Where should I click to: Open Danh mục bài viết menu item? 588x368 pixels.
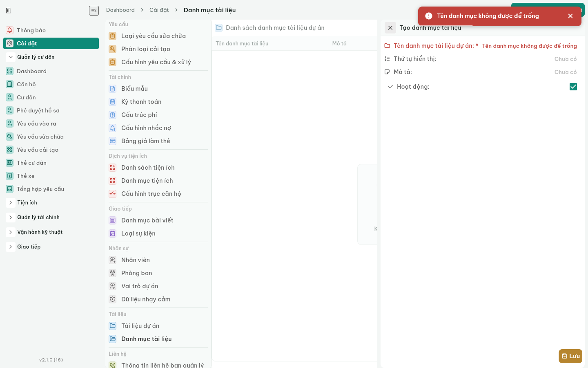tap(158, 220)
